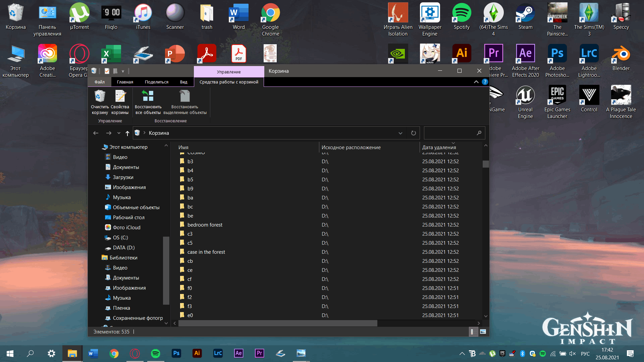644x362 pixels.
Task: Select Рабочий стол in navigation pane
Action: 128,218
